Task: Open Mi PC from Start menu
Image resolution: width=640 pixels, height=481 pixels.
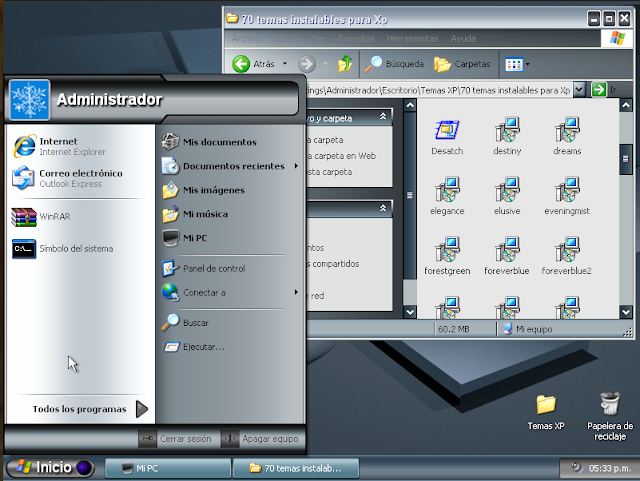Action: point(184,238)
